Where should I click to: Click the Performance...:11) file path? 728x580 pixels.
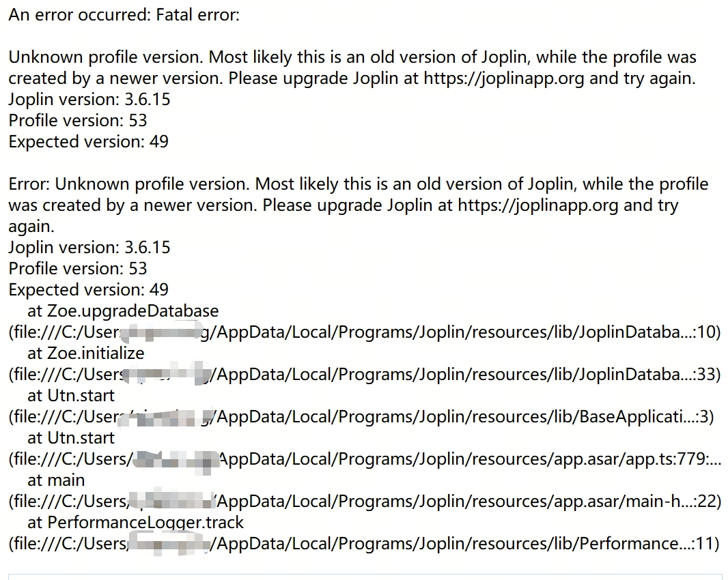click(364, 543)
